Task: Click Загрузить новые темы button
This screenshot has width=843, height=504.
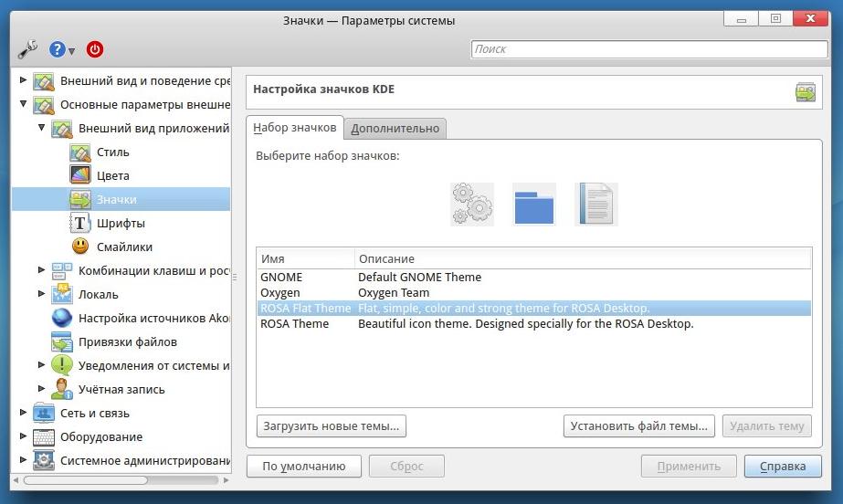Action: pyautogui.click(x=332, y=426)
